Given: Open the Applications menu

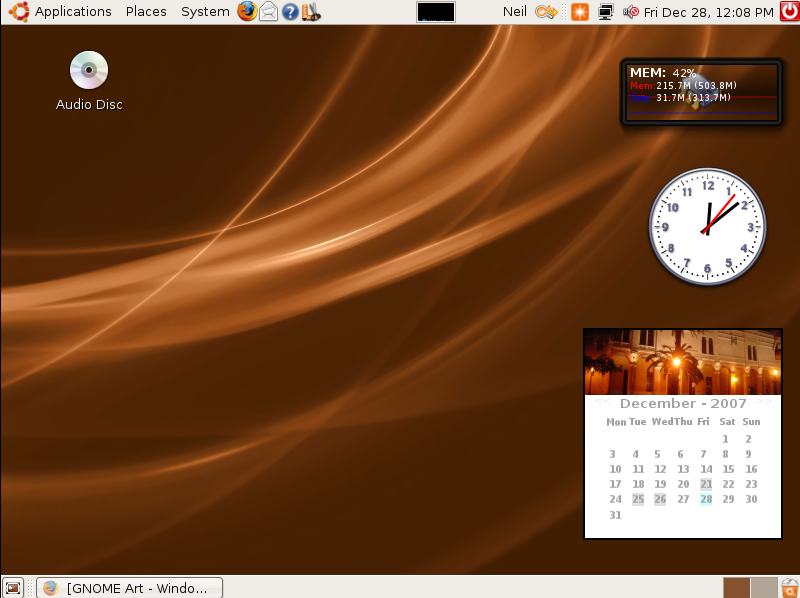Looking at the screenshot, I should pyautogui.click(x=72, y=12).
